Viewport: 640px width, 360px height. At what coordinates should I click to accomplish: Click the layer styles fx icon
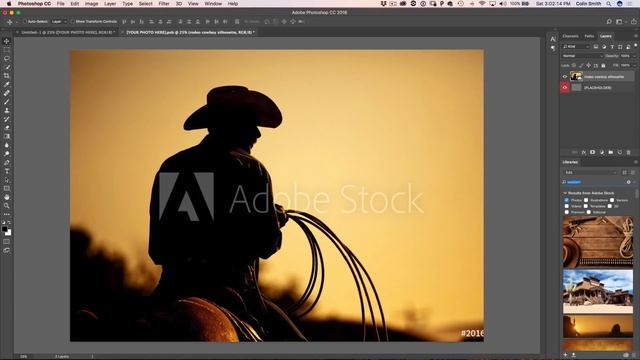(584, 152)
